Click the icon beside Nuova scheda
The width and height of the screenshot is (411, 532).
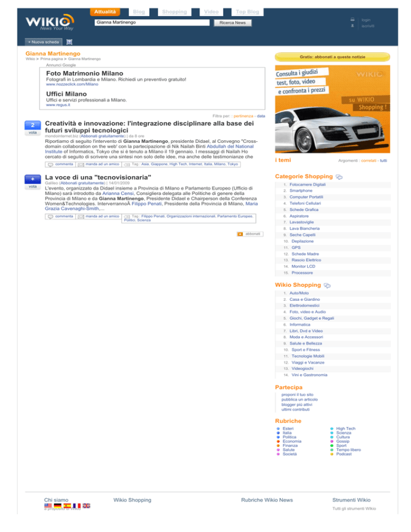point(69,42)
